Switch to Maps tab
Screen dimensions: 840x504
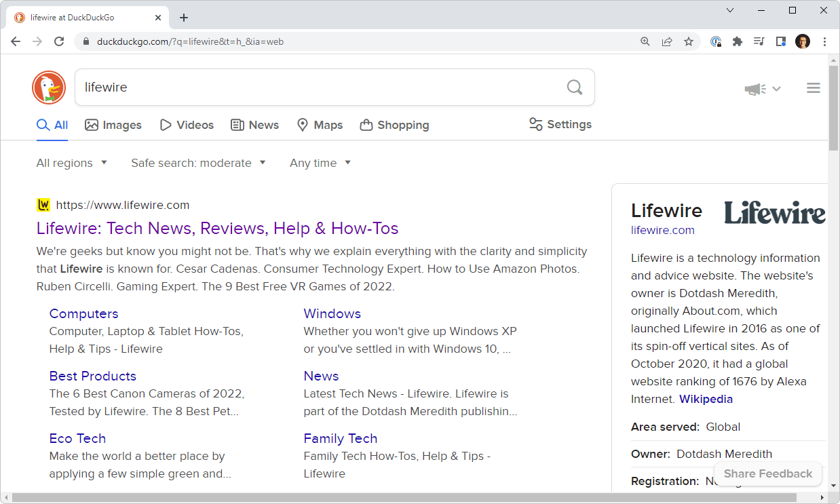(320, 125)
